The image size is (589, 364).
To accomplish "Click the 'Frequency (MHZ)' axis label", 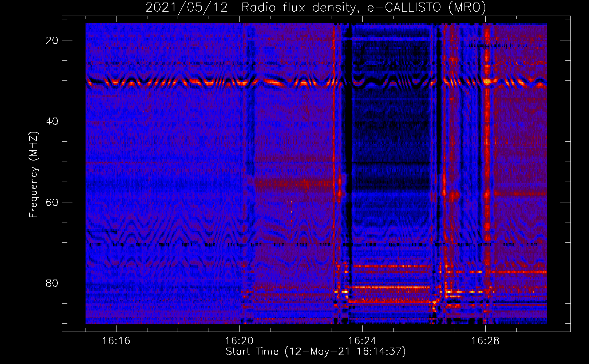I will (x=33, y=175).
